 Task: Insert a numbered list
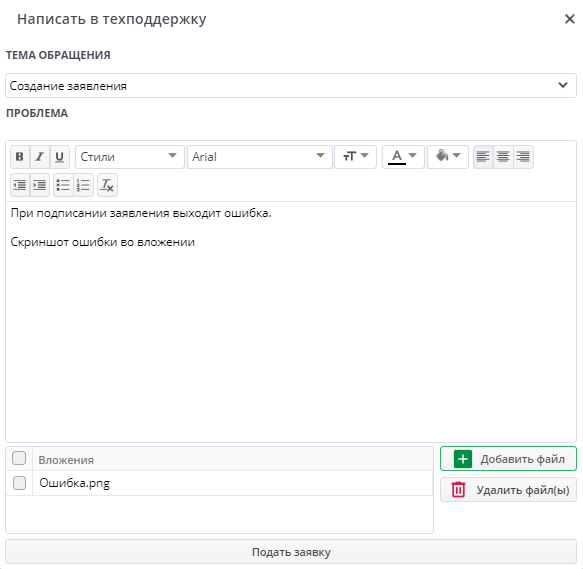tap(83, 185)
